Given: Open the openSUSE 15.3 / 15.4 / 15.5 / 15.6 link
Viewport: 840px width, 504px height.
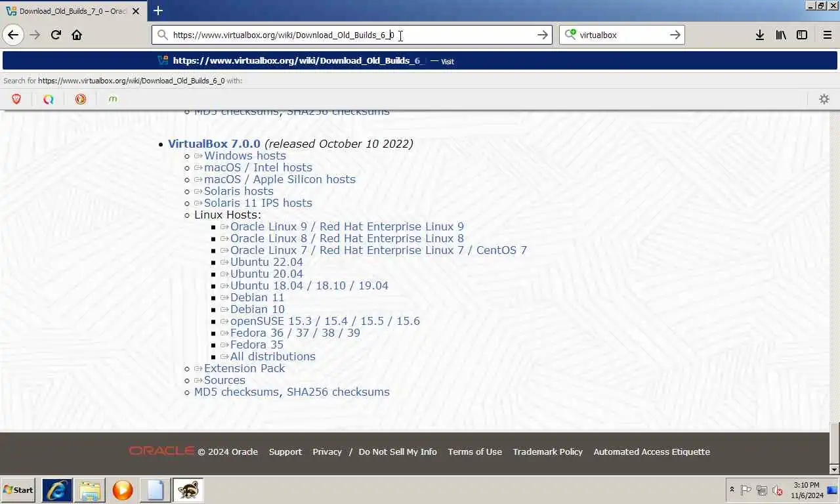Looking at the screenshot, I should (325, 321).
